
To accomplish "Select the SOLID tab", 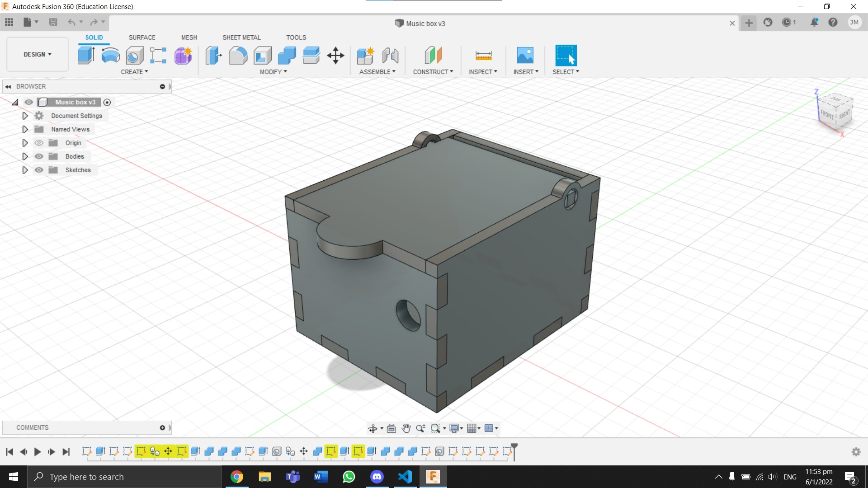I will (x=94, y=38).
